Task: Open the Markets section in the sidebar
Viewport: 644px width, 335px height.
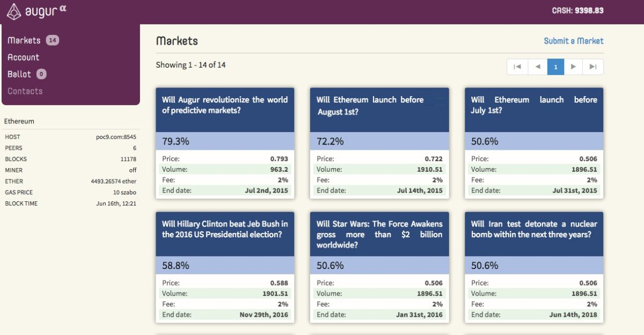Action: click(24, 40)
